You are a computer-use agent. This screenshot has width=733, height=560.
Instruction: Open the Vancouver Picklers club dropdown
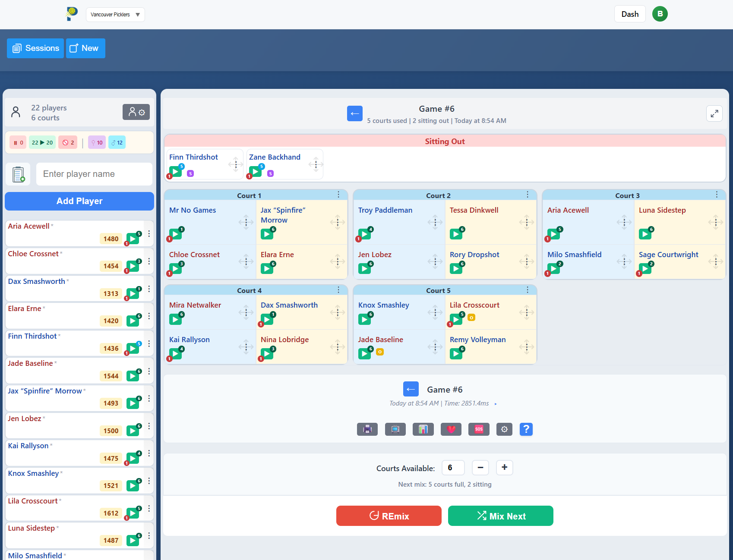pyautogui.click(x=115, y=14)
